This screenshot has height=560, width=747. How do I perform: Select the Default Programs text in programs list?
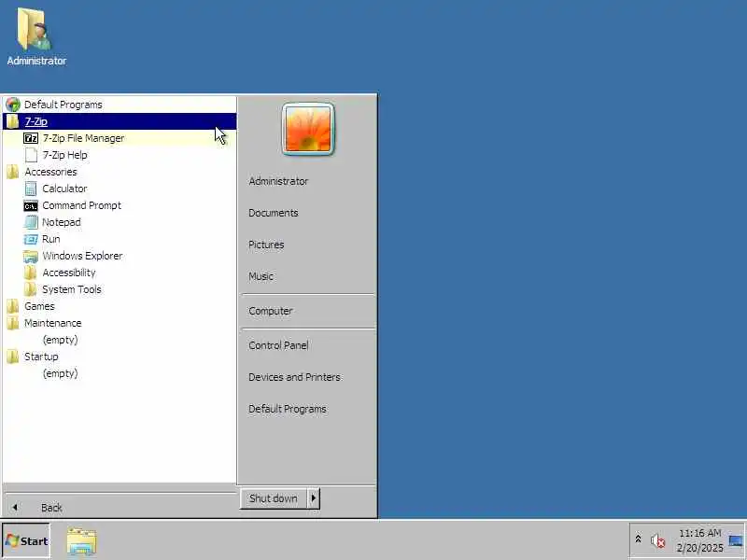click(x=63, y=105)
